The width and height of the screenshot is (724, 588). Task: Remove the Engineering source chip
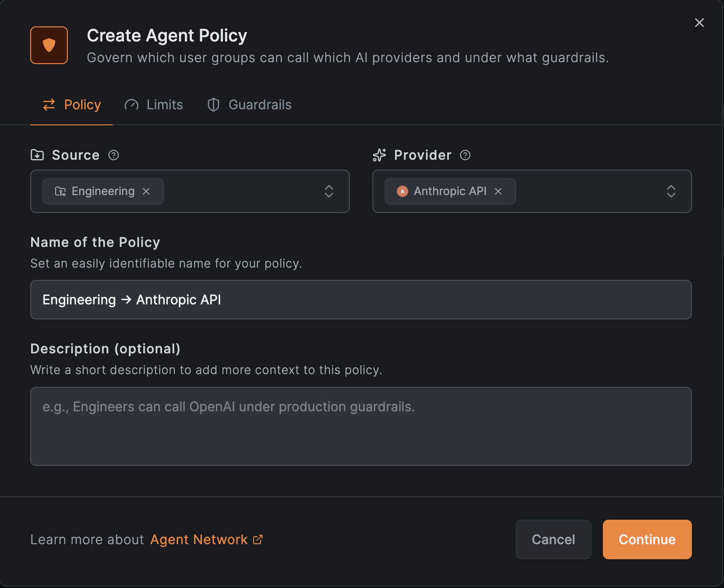click(146, 191)
